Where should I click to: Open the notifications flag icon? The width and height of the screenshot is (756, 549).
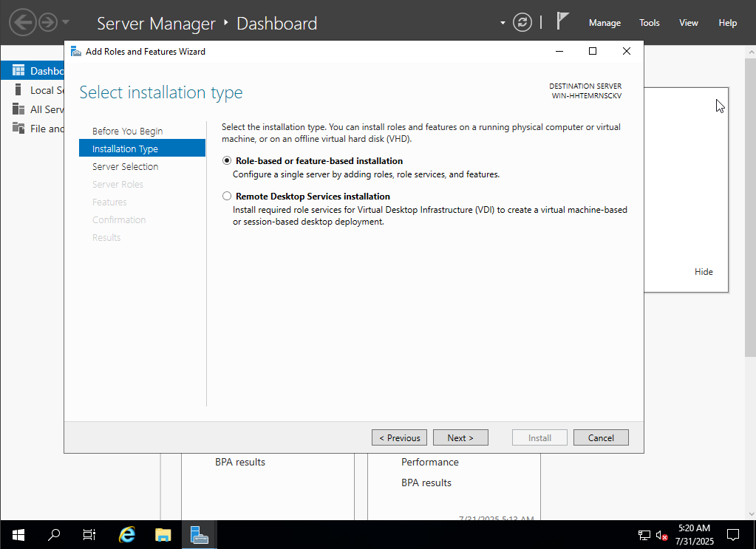562,21
